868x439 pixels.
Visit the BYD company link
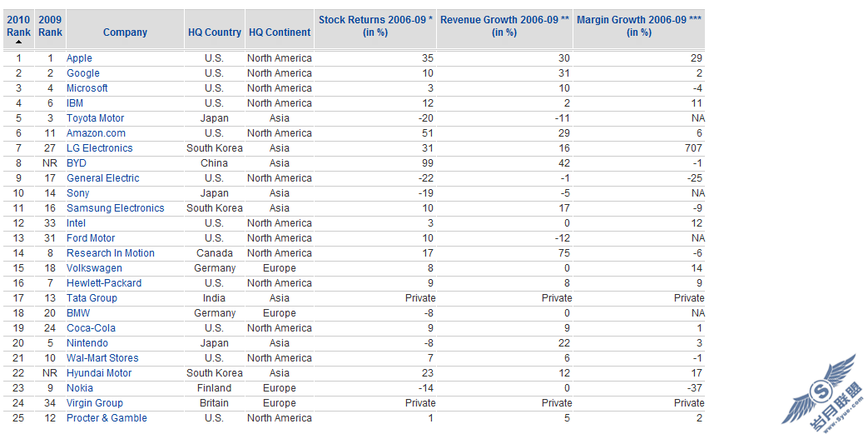tap(77, 163)
